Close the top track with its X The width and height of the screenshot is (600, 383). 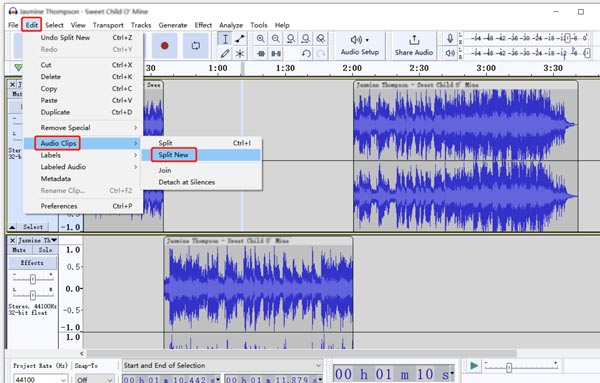click(12, 85)
